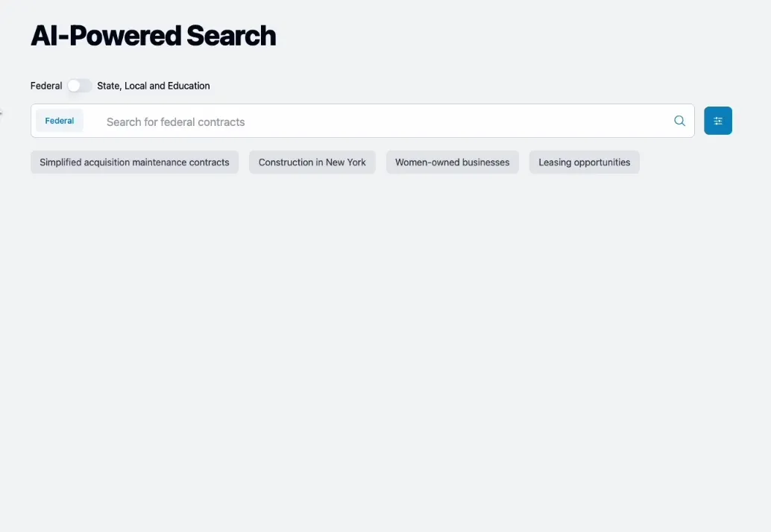Click the Federal chip in the search bar
Image resolution: width=771 pixels, height=532 pixels.
point(59,120)
